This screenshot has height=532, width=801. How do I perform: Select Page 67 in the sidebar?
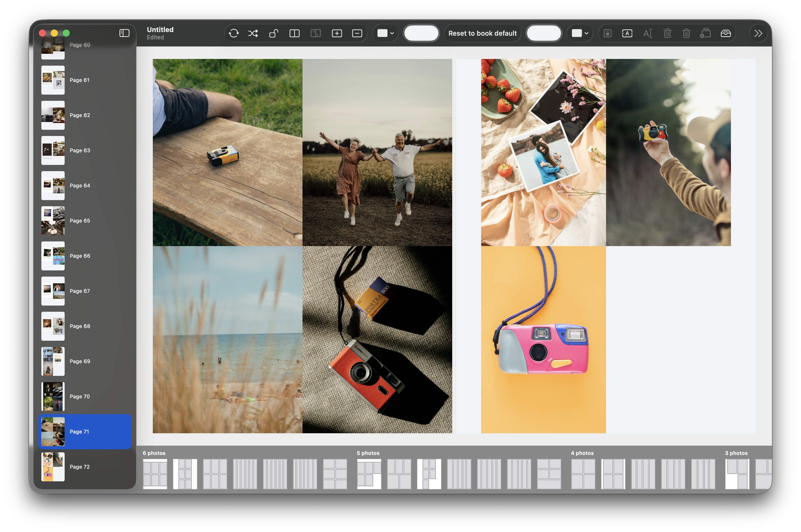click(x=85, y=291)
